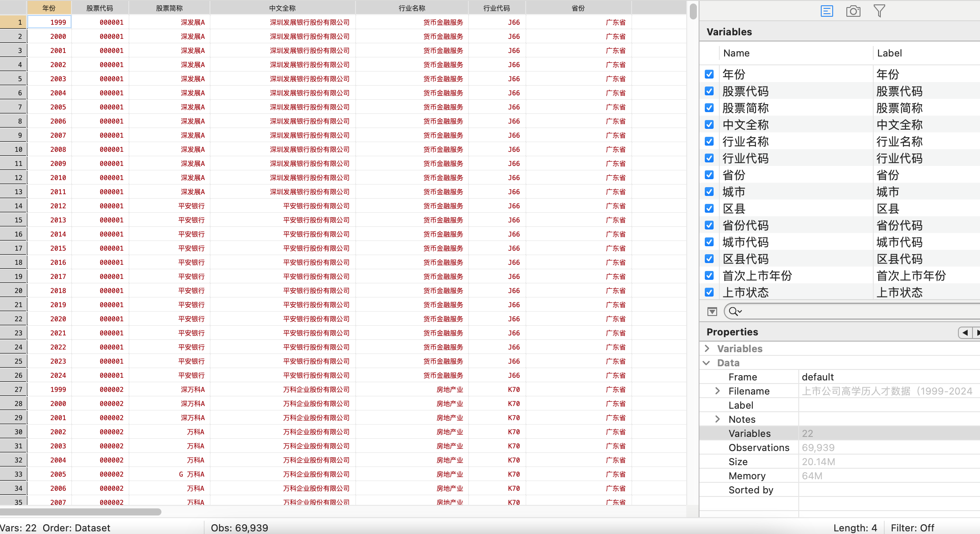
Task: Click the variables filter dropdown icon
Action: pyautogui.click(x=712, y=312)
